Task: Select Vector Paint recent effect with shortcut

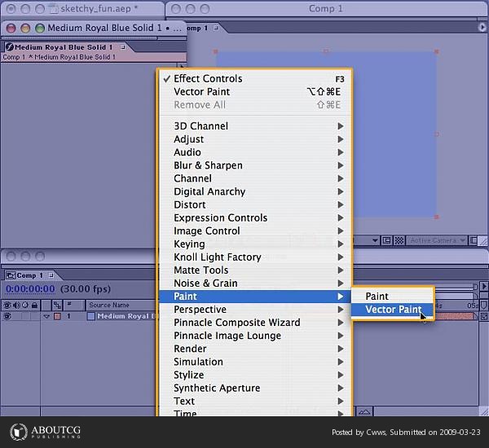Action: point(255,92)
